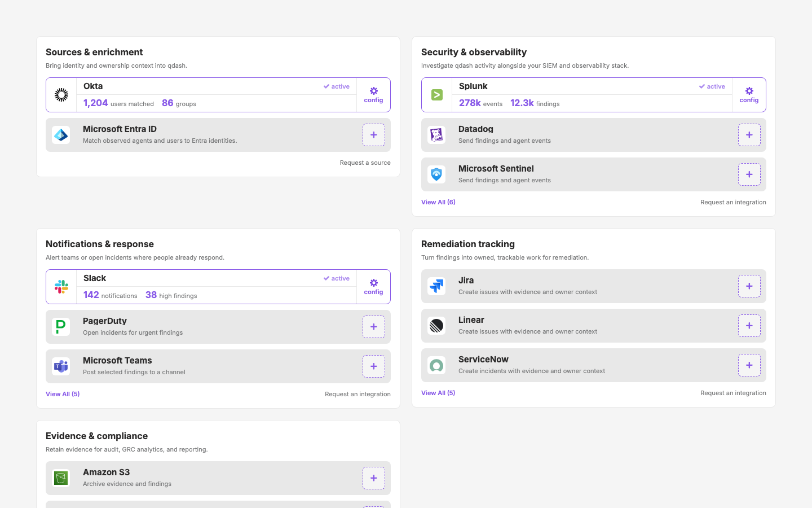812x508 pixels.
Task: Click Splunk's 12.3k findings stat
Action: [x=535, y=103]
